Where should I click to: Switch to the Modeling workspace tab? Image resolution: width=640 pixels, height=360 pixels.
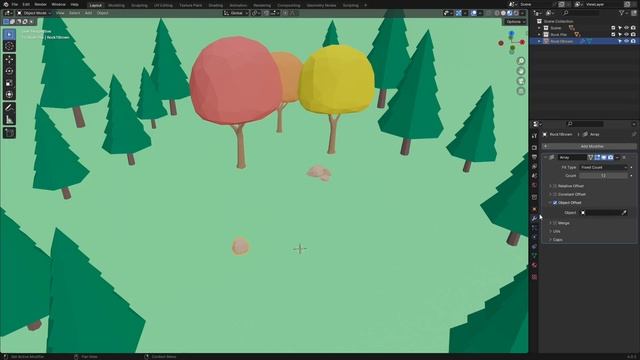[x=116, y=5]
